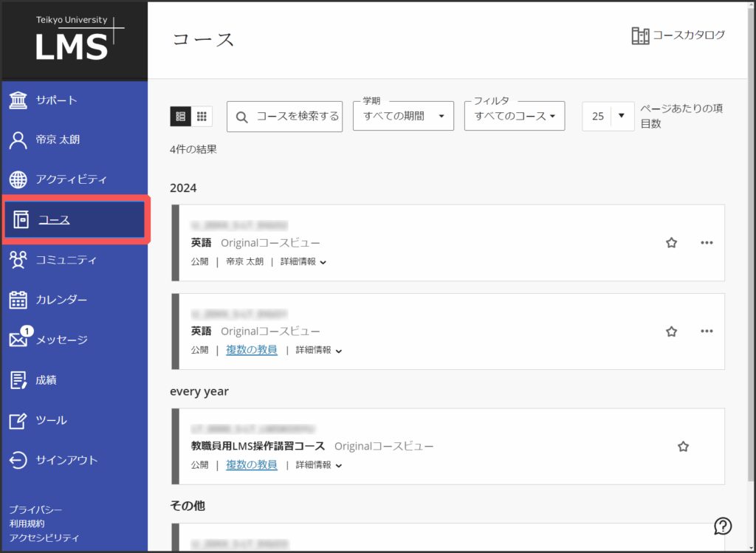Click 帝京 太朗 instructor name in first course
This screenshot has width=756, height=553.
pos(245,262)
